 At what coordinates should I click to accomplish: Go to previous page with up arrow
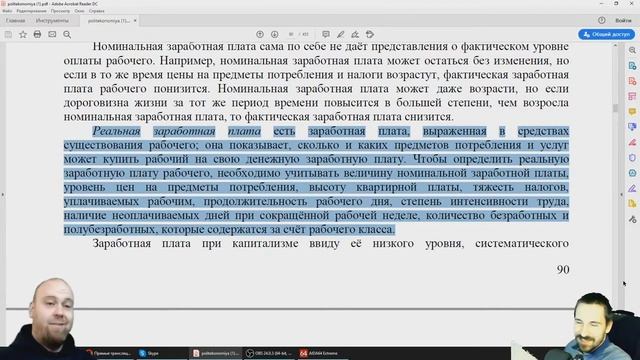(260, 34)
